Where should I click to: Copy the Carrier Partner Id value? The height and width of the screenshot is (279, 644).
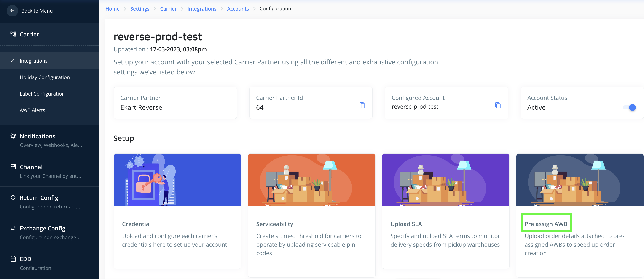tap(362, 105)
